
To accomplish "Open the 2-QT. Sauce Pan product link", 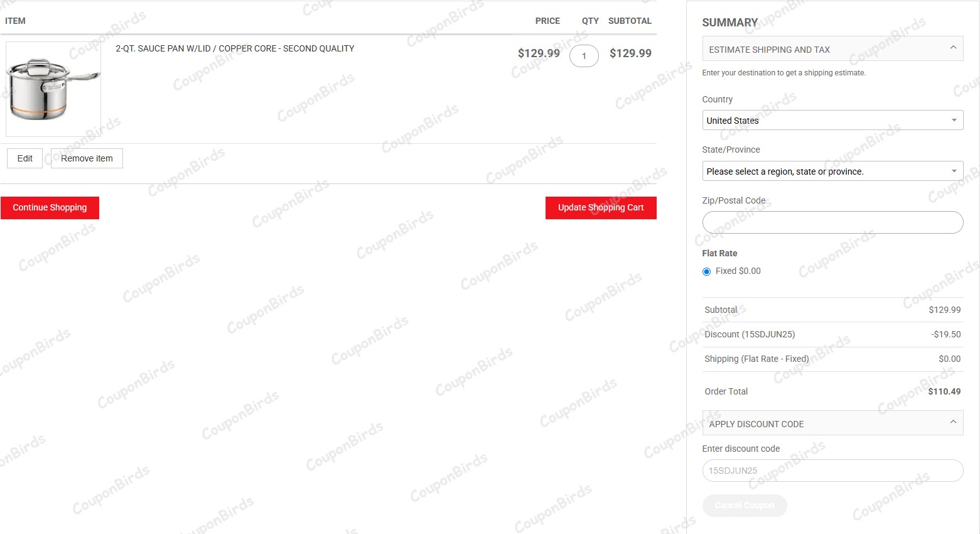I will 235,48.
